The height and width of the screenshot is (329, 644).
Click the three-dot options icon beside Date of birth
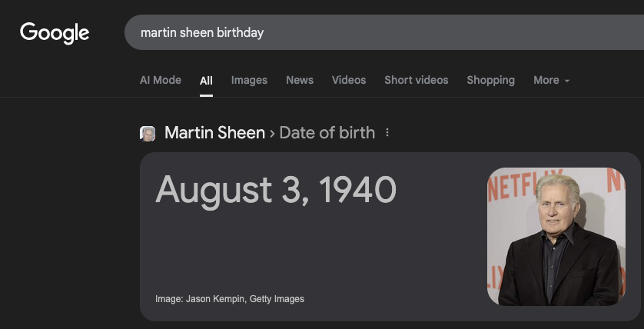coord(387,133)
